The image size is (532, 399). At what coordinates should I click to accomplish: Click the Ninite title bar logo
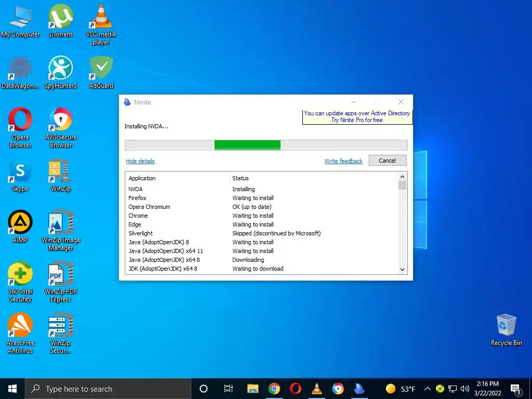[x=127, y=102]
